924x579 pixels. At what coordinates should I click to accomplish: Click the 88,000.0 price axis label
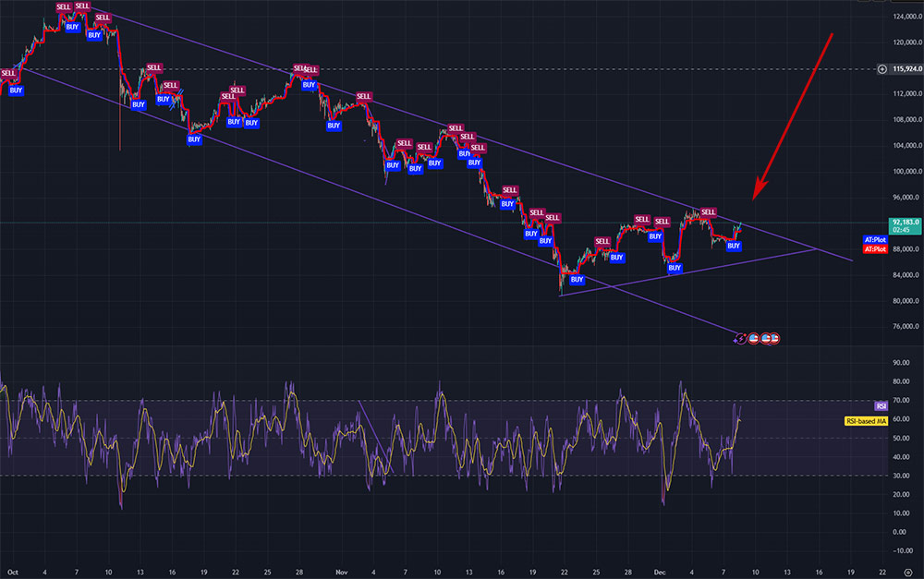tap(904, 248)
